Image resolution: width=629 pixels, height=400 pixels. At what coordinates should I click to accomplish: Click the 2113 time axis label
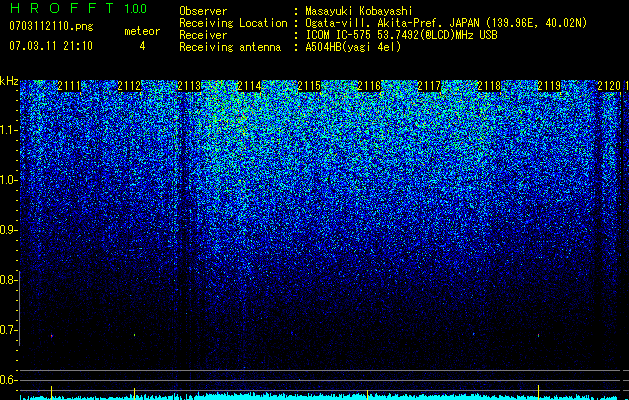pos(189,86)
